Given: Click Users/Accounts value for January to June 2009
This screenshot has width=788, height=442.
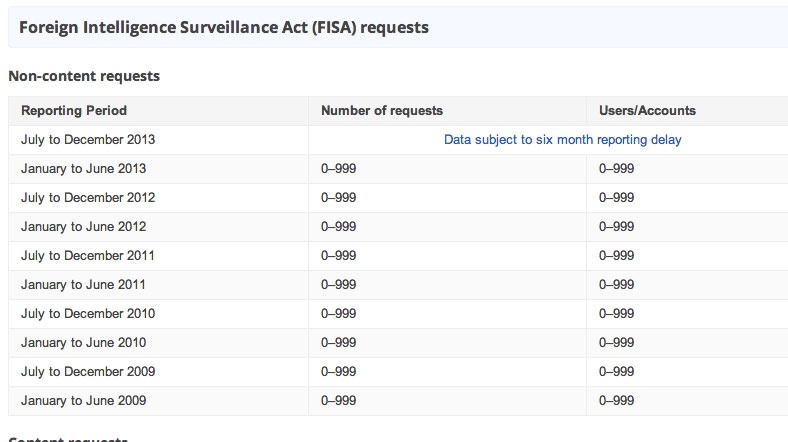Looking at the screenshot, I should (x=617, y=401).
